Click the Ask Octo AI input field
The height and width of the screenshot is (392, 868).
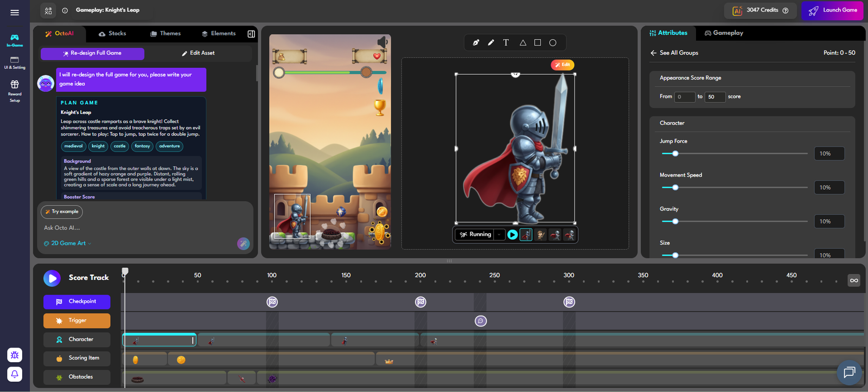click(136, 228)
